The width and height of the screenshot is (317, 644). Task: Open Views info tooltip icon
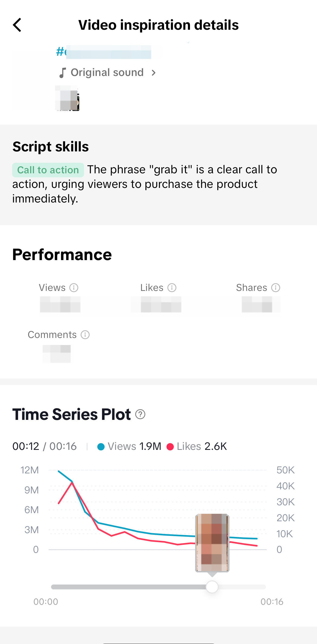click(74, 288)
